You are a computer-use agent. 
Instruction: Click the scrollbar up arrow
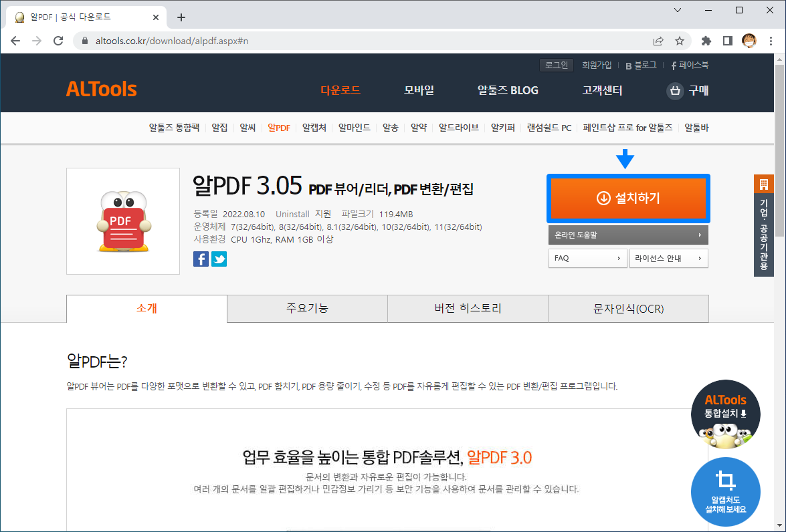(x=779, y=59)
